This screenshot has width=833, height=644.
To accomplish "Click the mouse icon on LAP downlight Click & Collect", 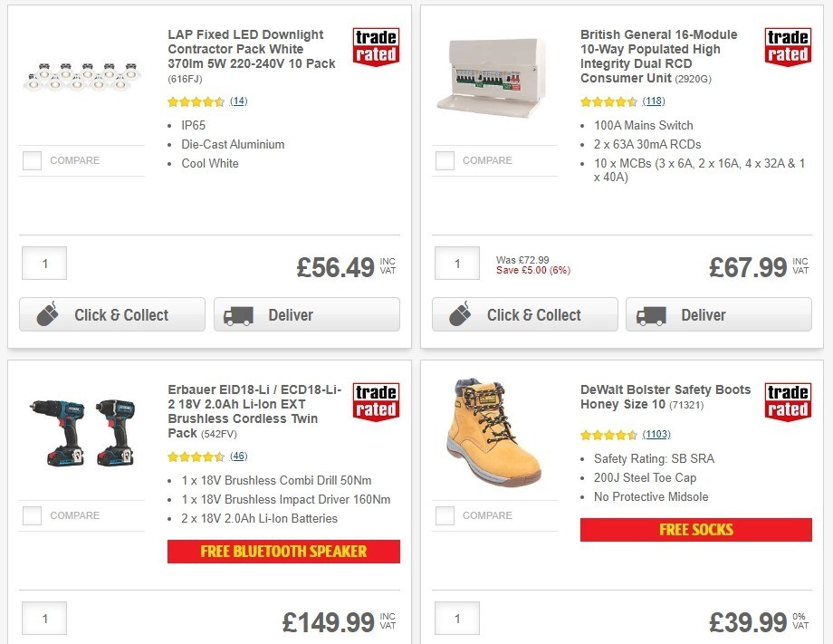I will (x=49, y=313).
